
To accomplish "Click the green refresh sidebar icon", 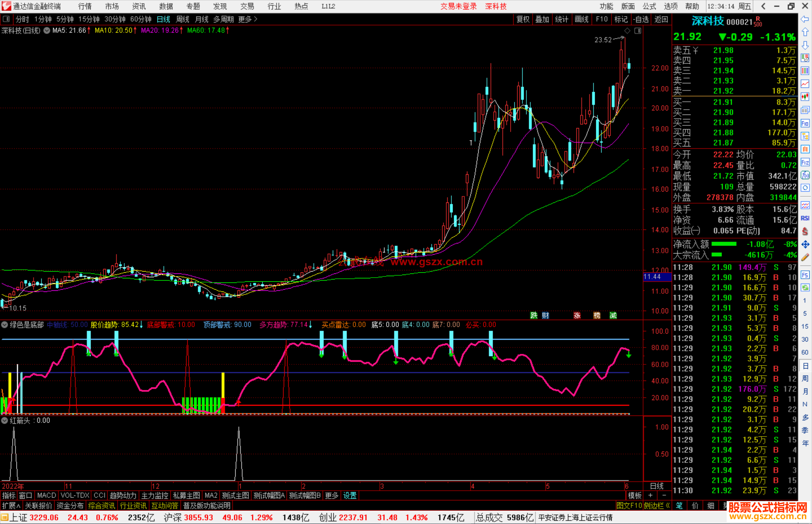I will [805, 288].
